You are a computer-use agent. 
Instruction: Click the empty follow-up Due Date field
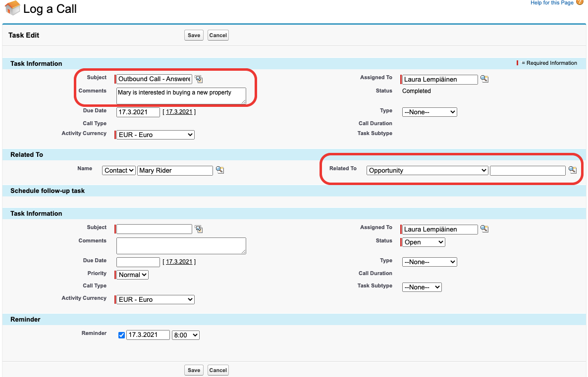(x=138, y=262)
